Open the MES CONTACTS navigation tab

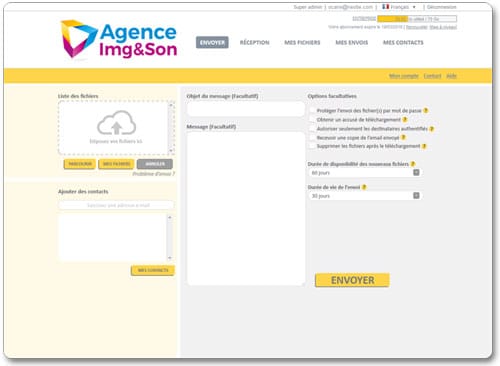click(403, 42)
